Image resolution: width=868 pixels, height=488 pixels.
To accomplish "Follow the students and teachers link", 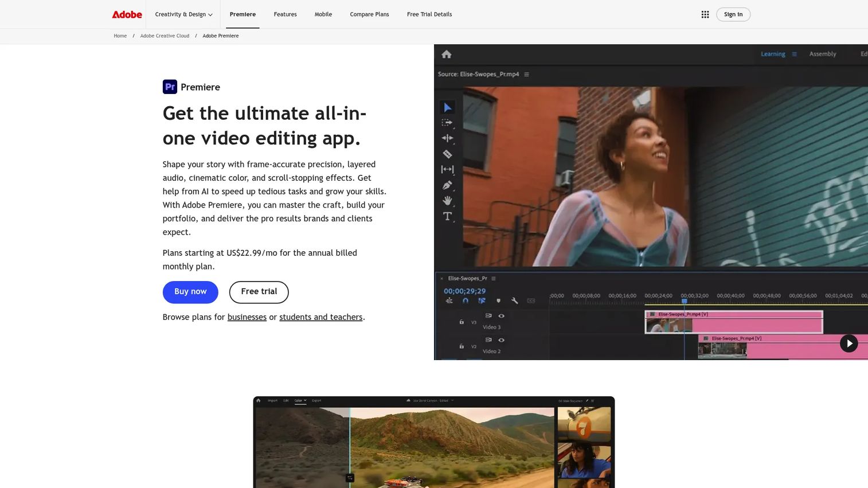I will [321, 317].
